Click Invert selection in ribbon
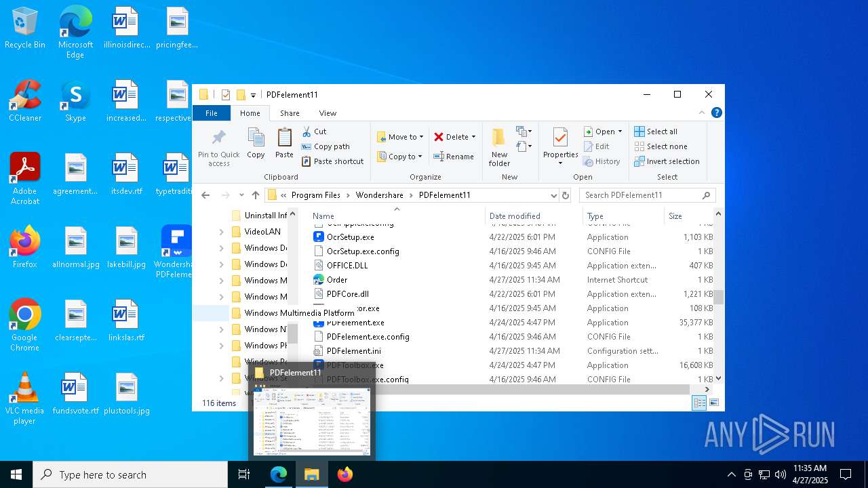868x488 pixels. pyautogui.click(x=667, y=161)
